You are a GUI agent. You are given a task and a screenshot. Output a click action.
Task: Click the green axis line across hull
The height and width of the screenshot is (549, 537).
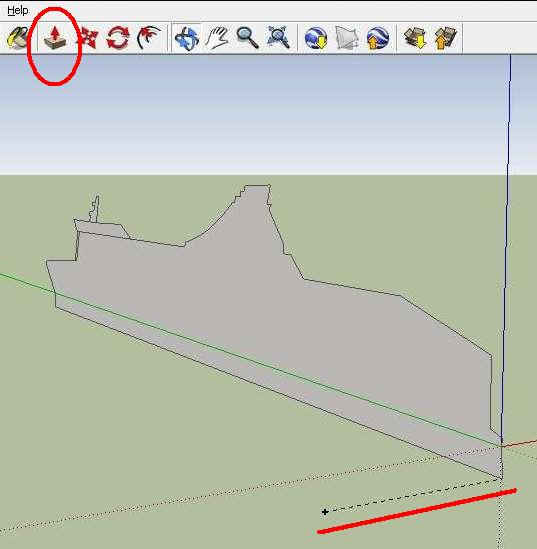(245, 356)
